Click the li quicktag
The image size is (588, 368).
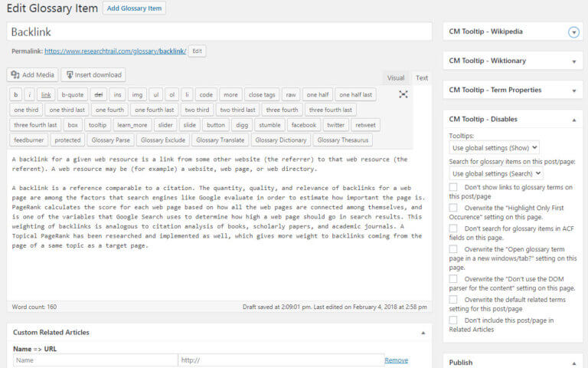[x=187, y=94]
